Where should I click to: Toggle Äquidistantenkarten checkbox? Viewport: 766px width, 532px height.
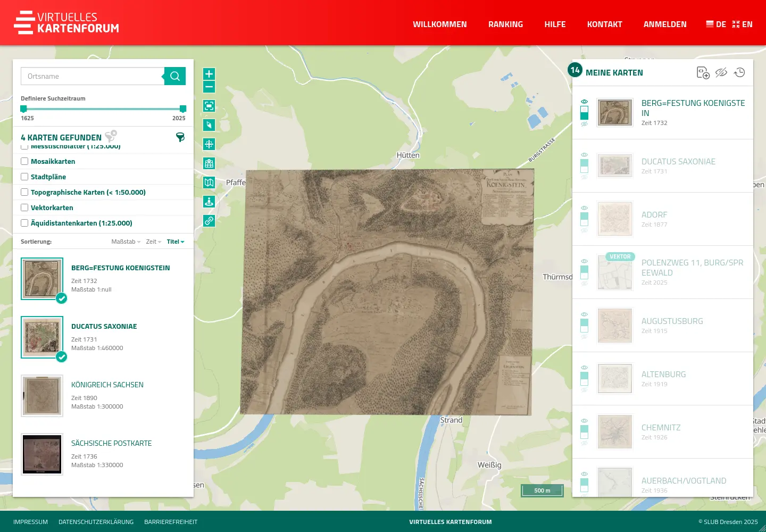tap(24, 223)
